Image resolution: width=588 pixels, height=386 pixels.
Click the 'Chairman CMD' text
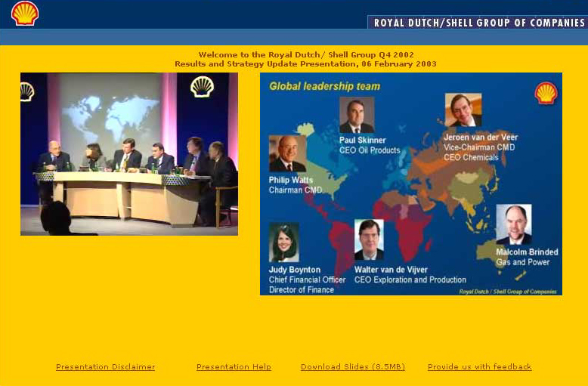[296, 190]
